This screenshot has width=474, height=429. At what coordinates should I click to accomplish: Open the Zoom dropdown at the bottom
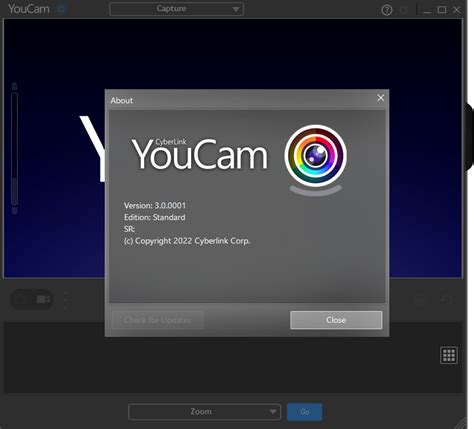tap(204, 412)
